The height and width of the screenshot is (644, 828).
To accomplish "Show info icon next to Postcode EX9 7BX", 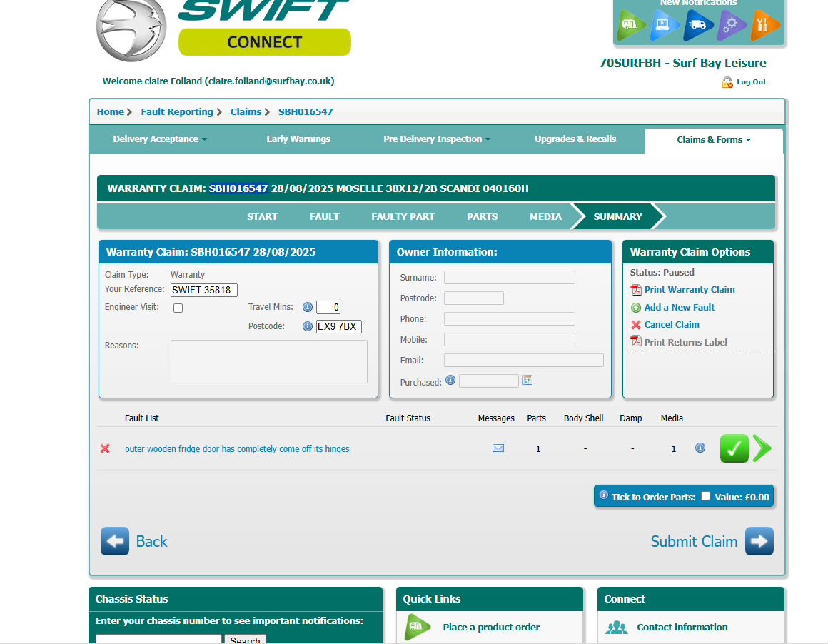I will 308,326.
